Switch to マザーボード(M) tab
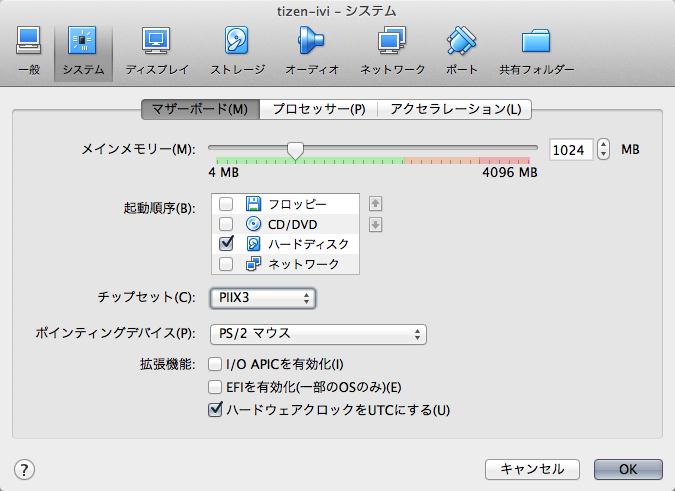The height and width of the screenshot is (491, 675). coord(200,109)
